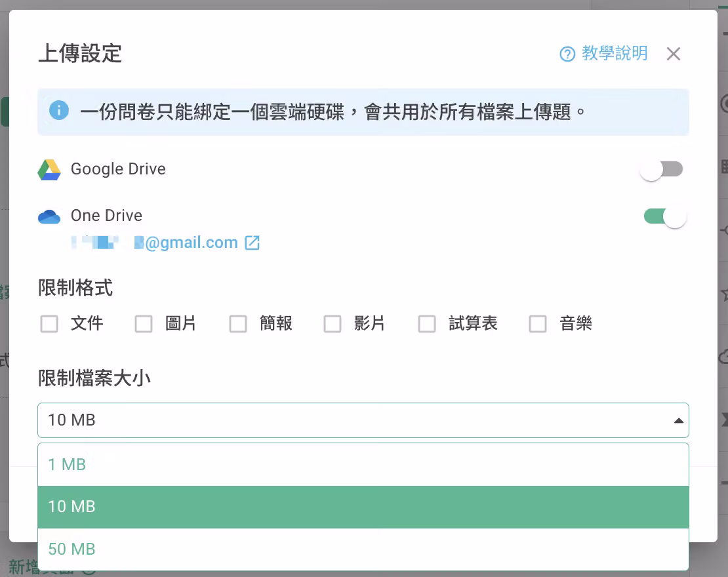Check the 圖片 format checkbox
Image resolution: width=728 pixels, height=577 pixels.
(x=144, y=323)
